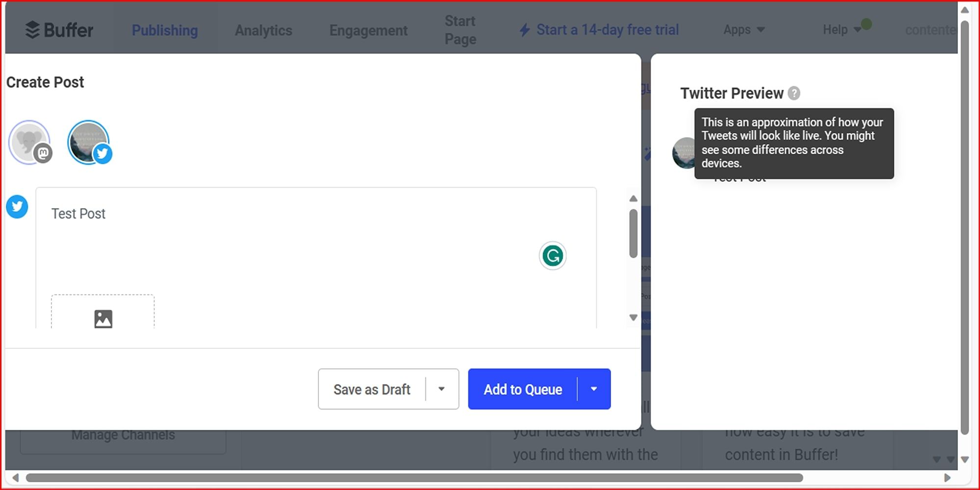
Task: Expand the Save as Draft dropdown arrow
Action: [441, 389]
